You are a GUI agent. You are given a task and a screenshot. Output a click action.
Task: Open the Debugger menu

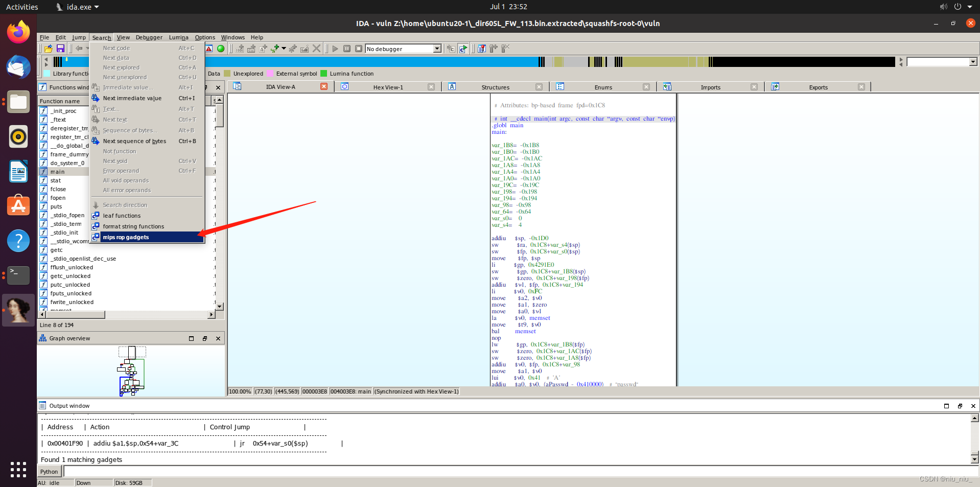pyautogui.click(x=149, y=37)
